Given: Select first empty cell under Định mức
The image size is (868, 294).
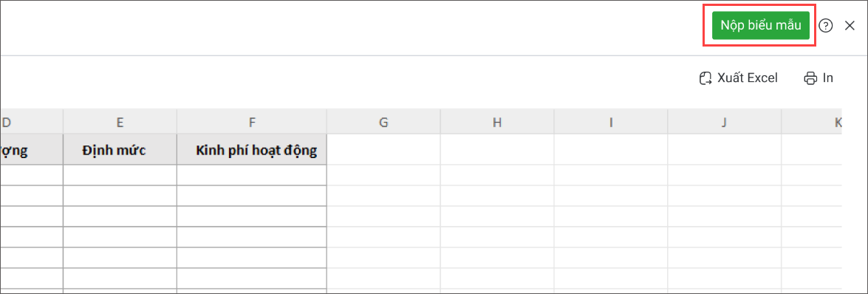Looking at the screenshot, I should tap(120, 175).
